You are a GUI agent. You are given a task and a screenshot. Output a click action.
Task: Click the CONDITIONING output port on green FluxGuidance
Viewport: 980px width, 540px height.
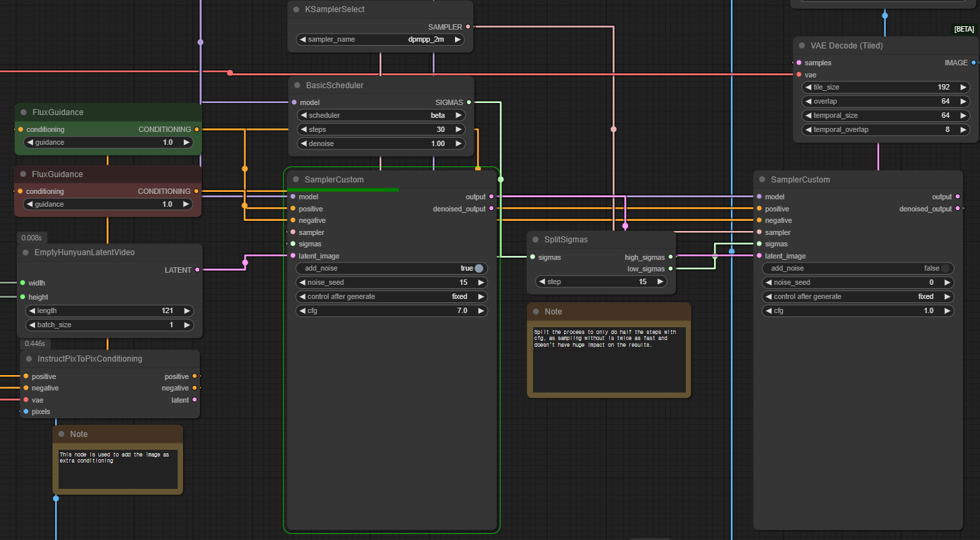(x=197, y=129)
